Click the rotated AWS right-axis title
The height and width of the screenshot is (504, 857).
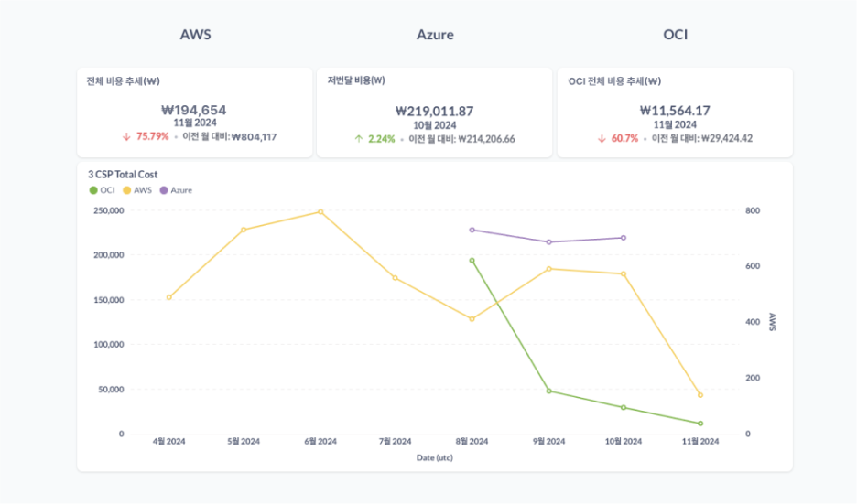772,322
